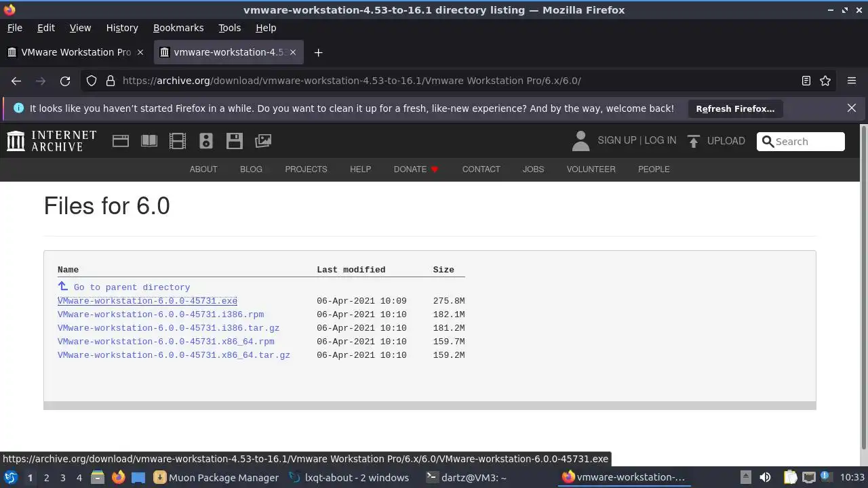Open the View menu

[x=80, y=28]
